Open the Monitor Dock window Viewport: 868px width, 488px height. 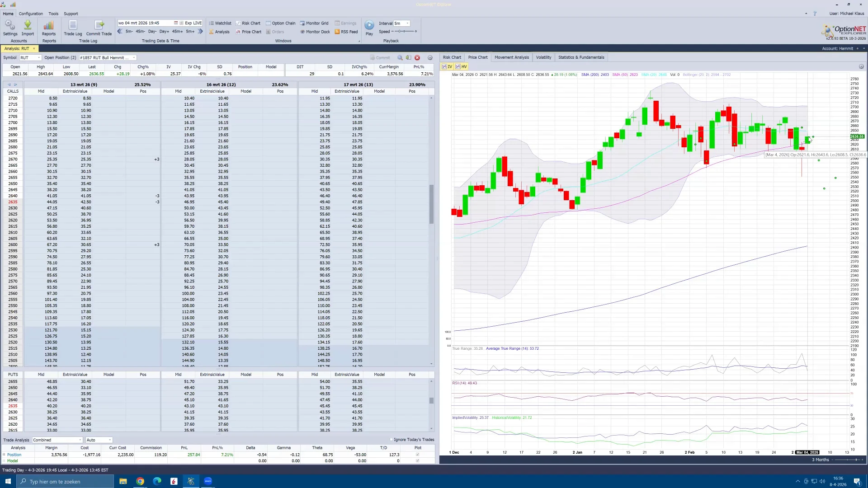315,32
